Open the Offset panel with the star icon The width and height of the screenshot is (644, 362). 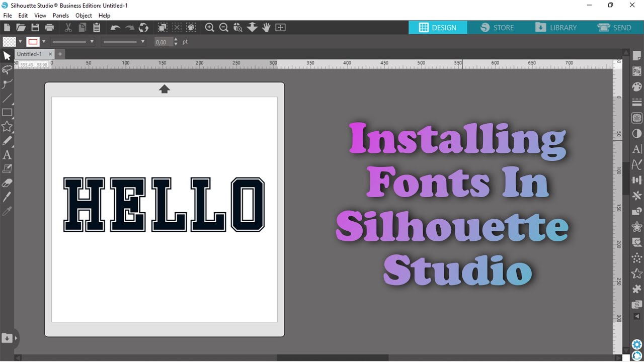click(x=637, y=227)
